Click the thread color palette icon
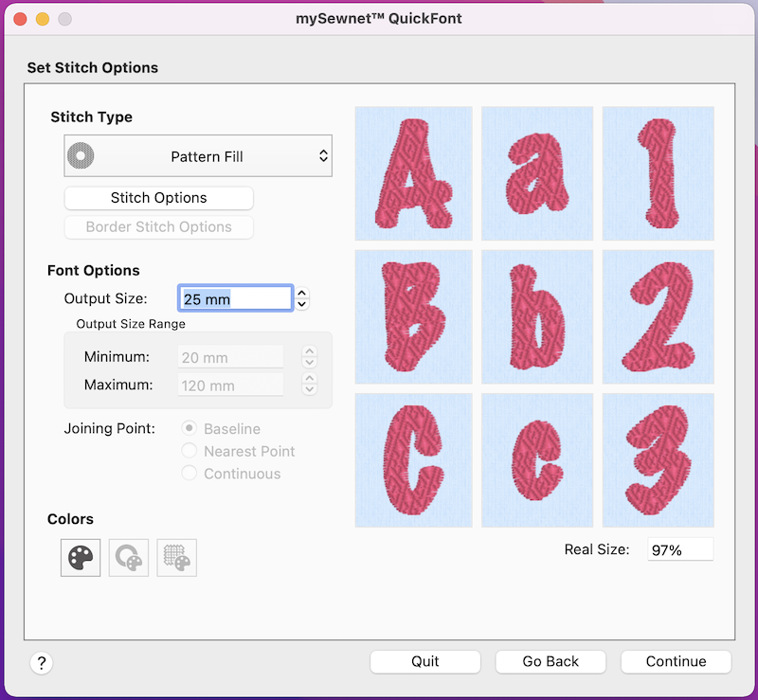Screen dimensions: 758x700 pyautogui.click(x=81, y=558)
